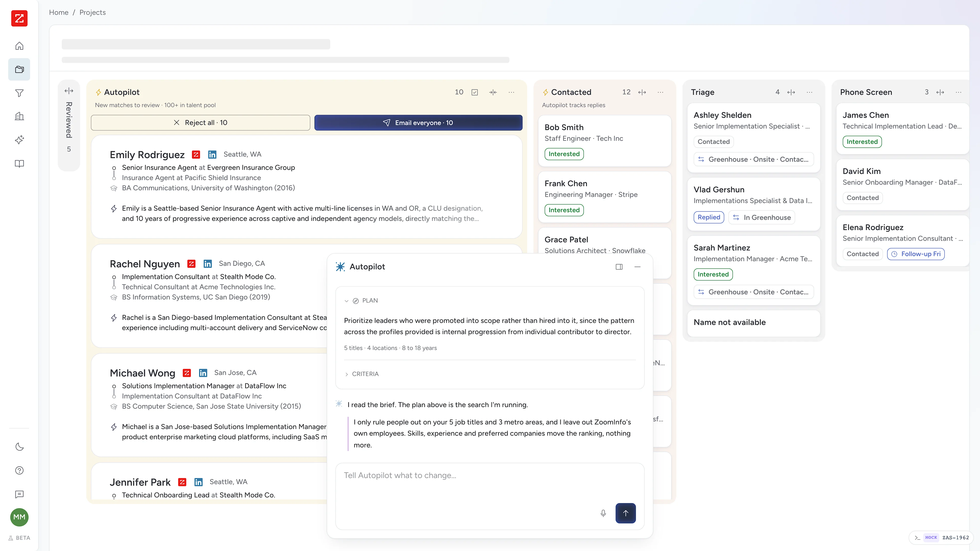Click the microphone voice input icon
Image resolution: width=980 pixels, height=551 pixels.
(603, 513)
